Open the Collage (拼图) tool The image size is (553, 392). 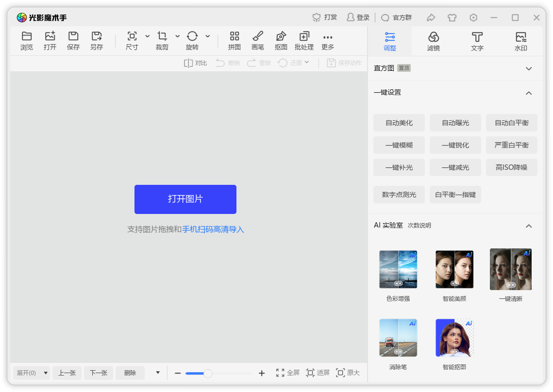coord(235,36)
